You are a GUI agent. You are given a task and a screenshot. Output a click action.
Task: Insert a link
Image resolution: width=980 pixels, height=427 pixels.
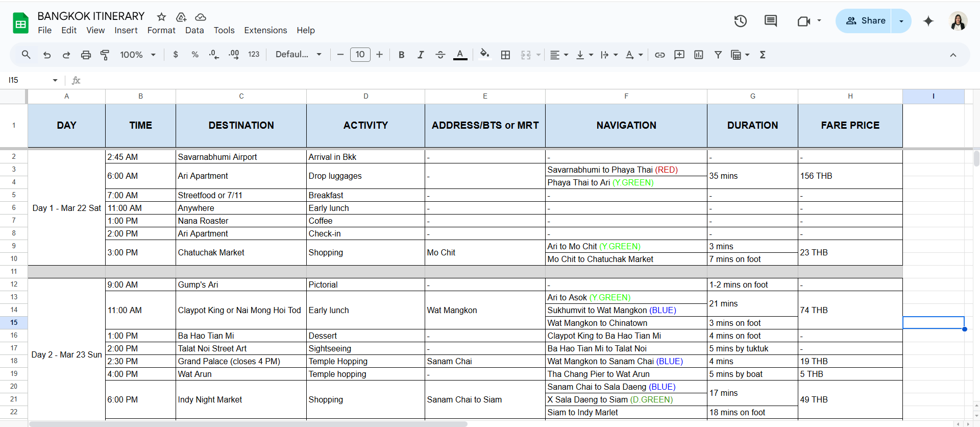coord(660,55)
